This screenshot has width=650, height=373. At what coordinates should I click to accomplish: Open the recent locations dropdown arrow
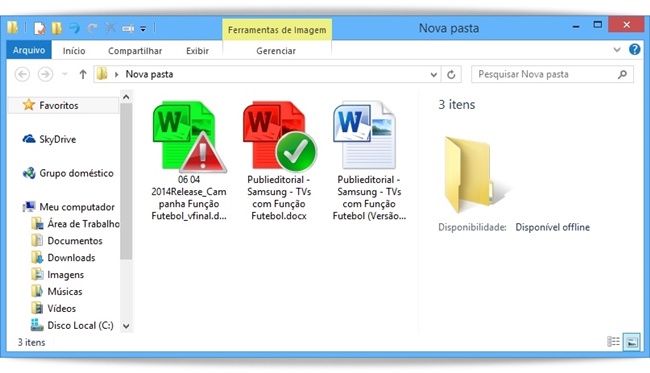click(x=65, y=74)
